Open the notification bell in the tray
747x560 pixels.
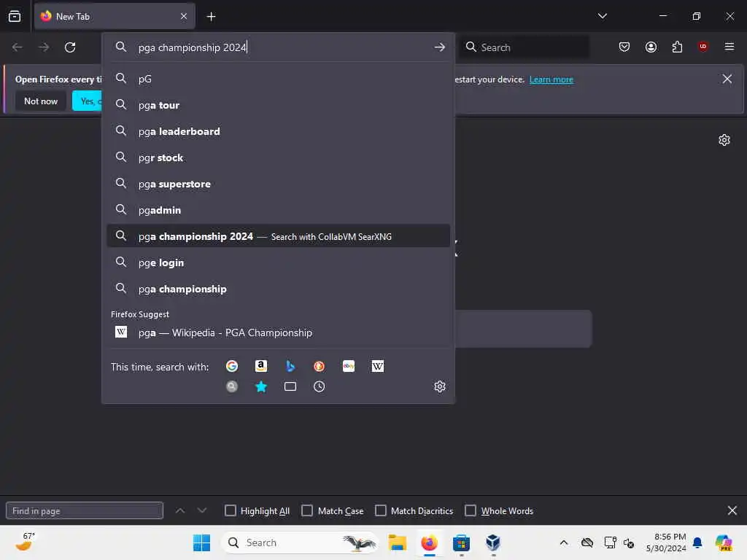pyautogui.click(x=697, y=542)
